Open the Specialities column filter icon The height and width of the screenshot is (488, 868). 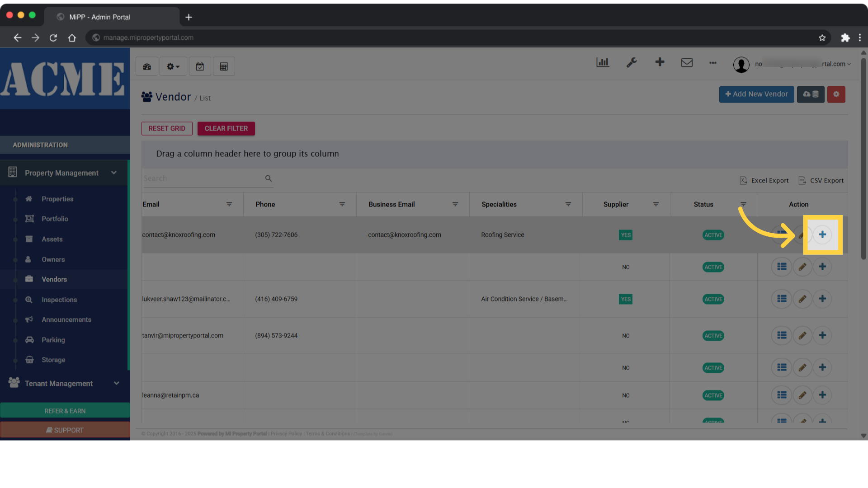[568, 204]
